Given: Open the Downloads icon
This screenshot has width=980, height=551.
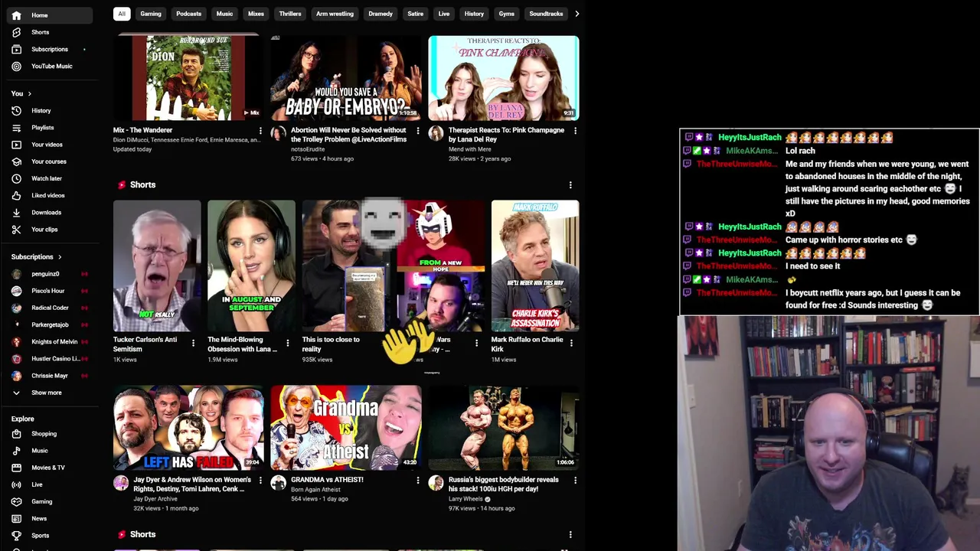Looking at the screenshot, I should coord(16,212).
